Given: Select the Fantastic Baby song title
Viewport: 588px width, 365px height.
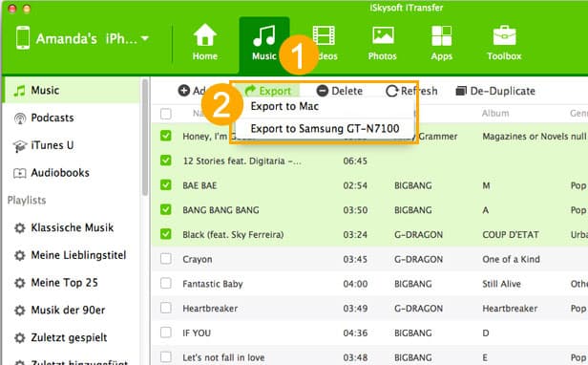Looking at the screenshot, I should pyautogui.click(x=213, y=284).
